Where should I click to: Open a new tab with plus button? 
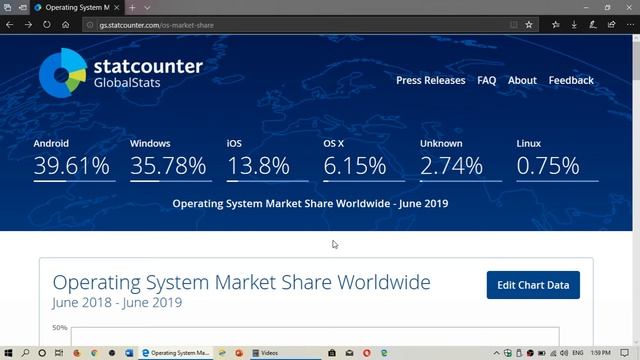tap(132, 7)
